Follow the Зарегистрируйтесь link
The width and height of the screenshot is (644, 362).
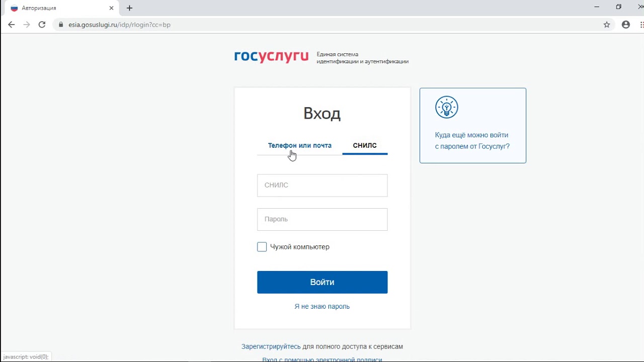coord(271,346)
